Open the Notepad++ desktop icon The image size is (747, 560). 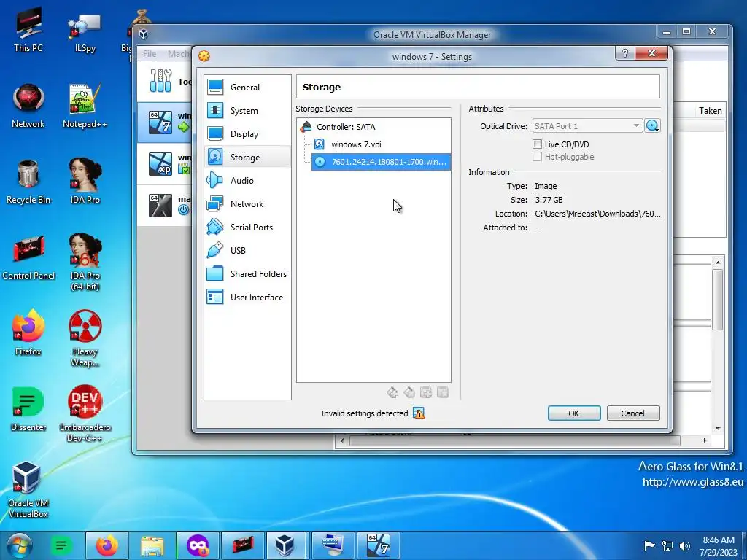(x=85, y=106)
